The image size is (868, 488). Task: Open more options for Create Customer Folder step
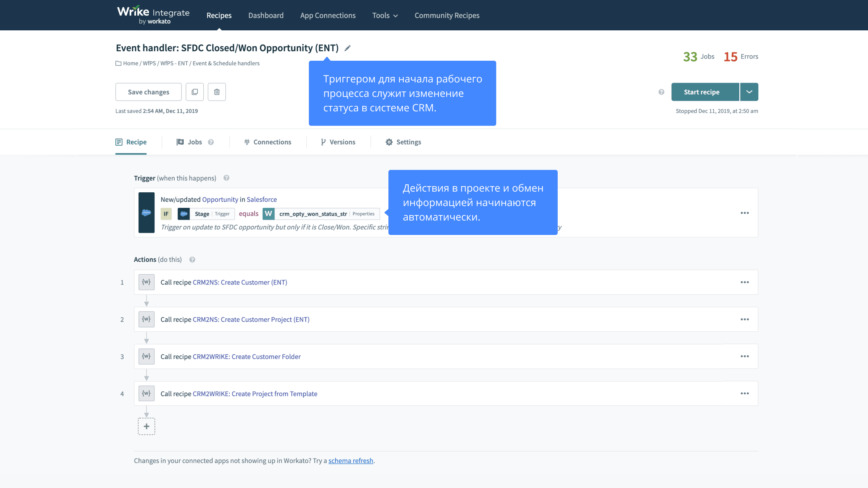(x=745, y=356)
